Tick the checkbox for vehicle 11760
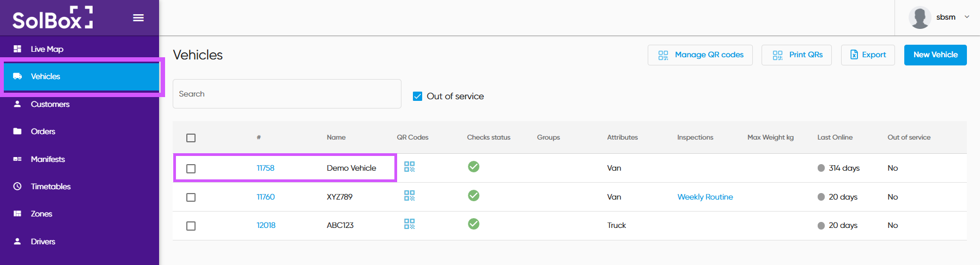 (191, 197)
